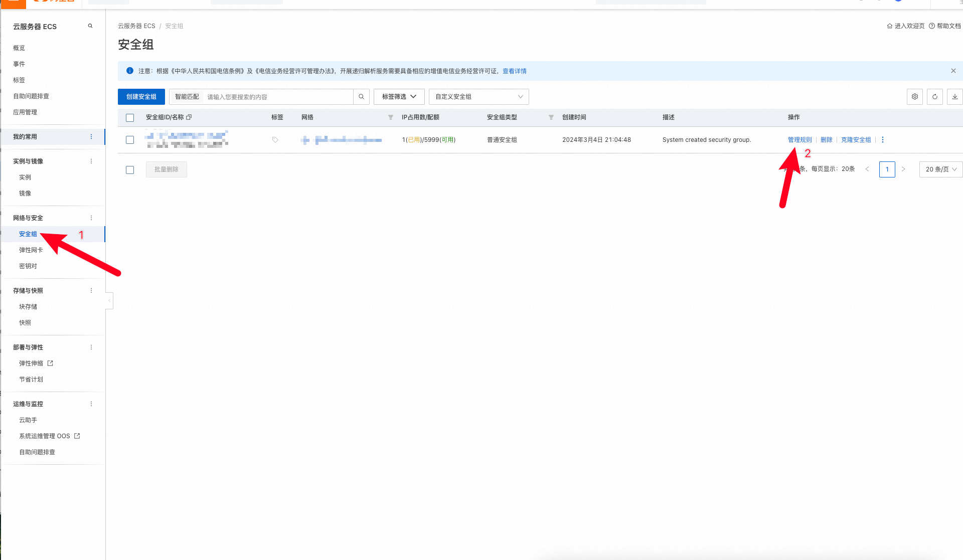The width and height of the screenshot is (963, 560).
Task: Click 克隆安全组 in the row actions
Action: pos(856,140)
